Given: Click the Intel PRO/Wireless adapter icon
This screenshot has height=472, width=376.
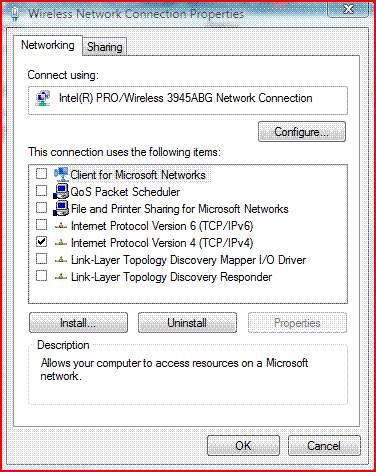Looking at the screenshot, I should [x=43, y=99].
